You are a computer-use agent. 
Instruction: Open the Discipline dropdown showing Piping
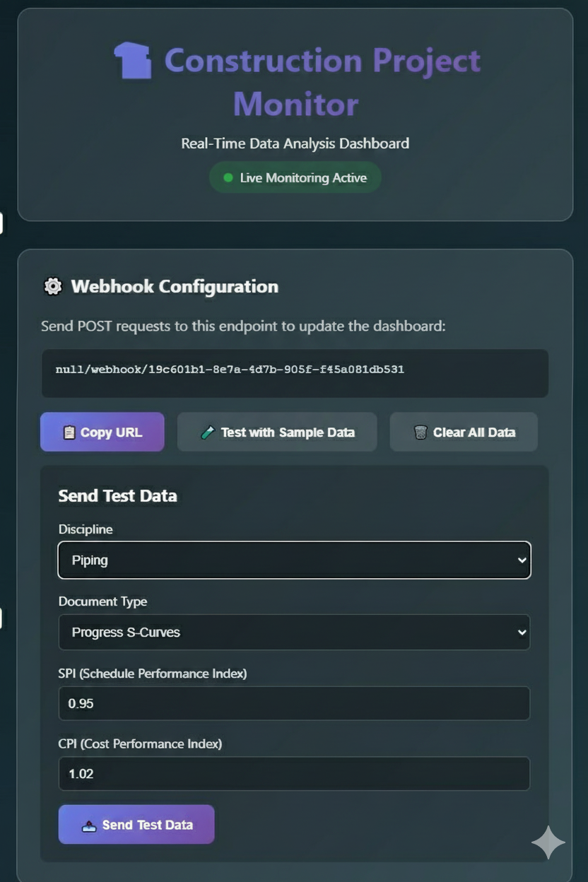[294, 560]
